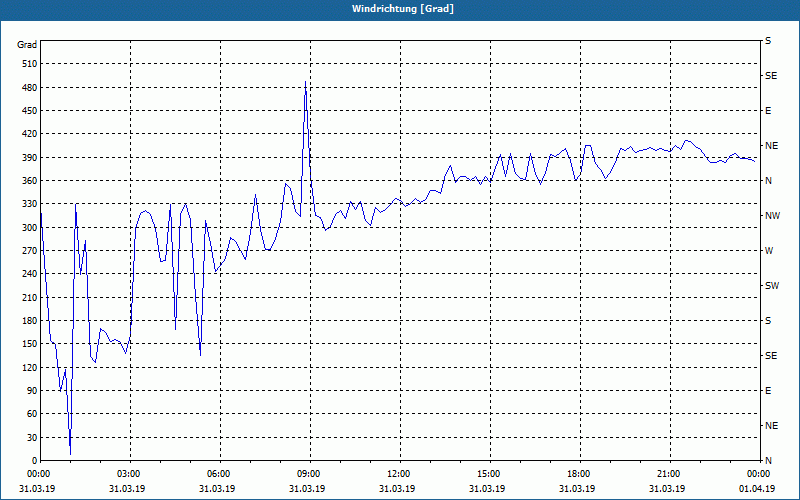Select the S compass label level with 180

768,321
